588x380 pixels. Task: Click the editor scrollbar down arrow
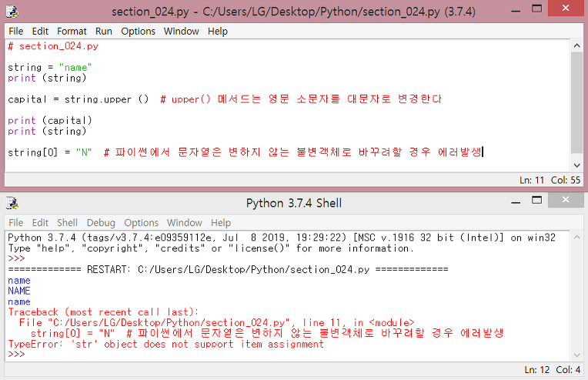(x=576, y=165)
